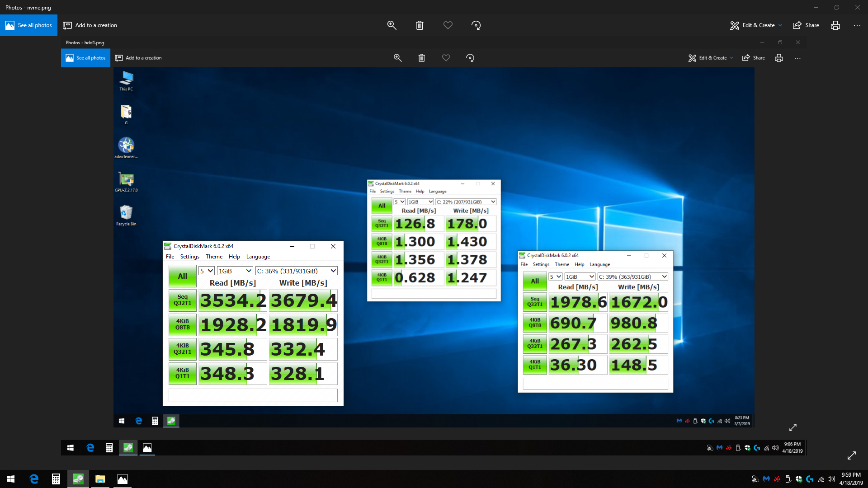Open the inner hdd1.png three-dot menu
Viewport: 868px width, 488px height.
[797, 58]
